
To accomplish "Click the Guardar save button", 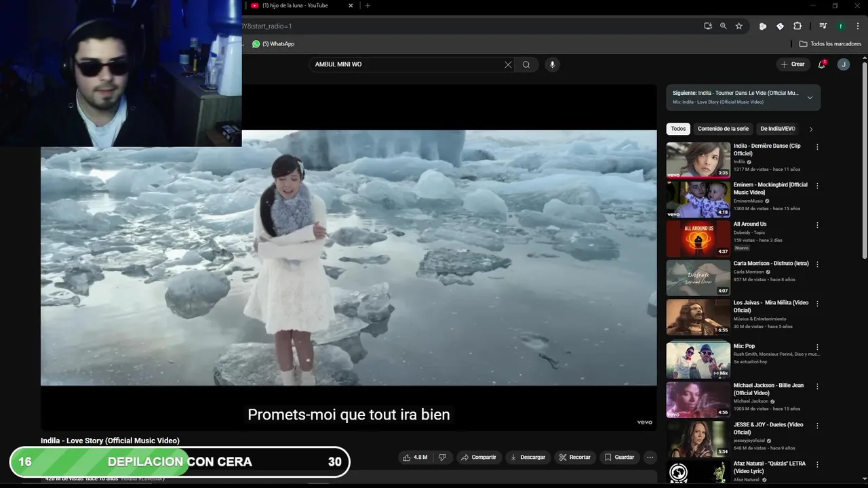I will click(x=619, y=457).
